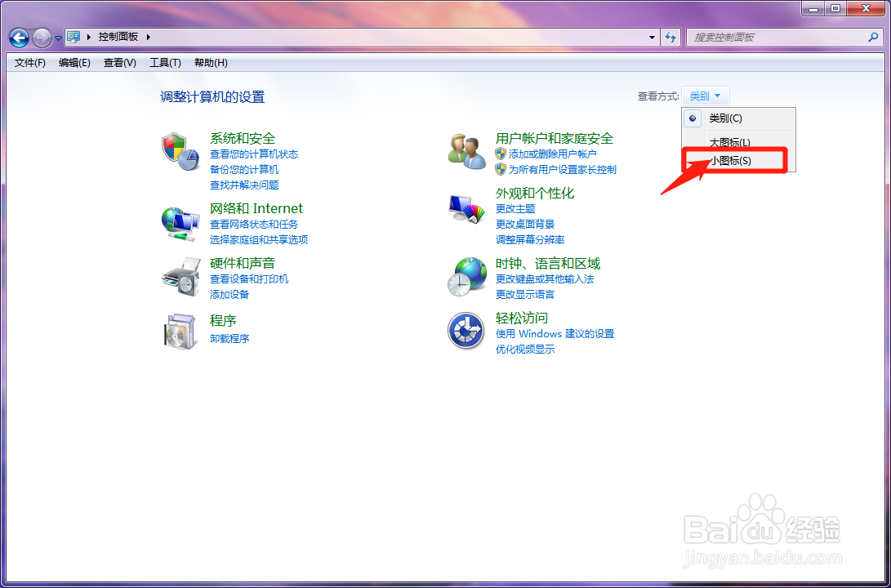Image resolution: width=891 pixels, height=588 pixels.
Task: Click the Control Panel icon in address bar
Action: (74, 37)
